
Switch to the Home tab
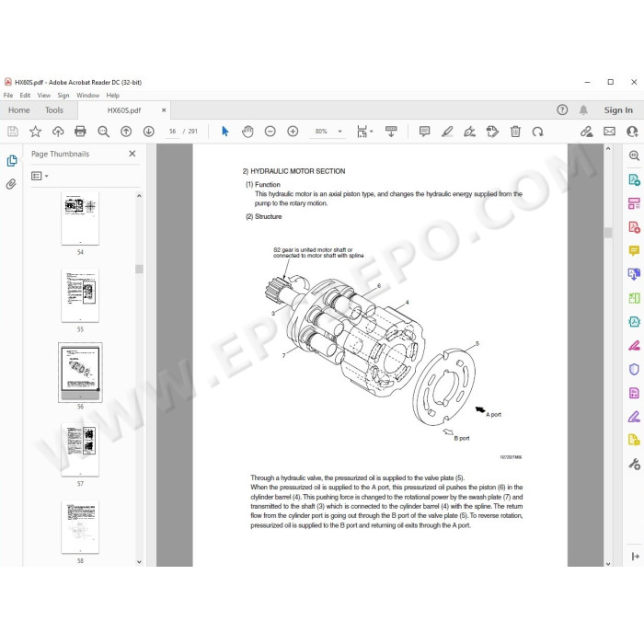(x=19, y=110)
